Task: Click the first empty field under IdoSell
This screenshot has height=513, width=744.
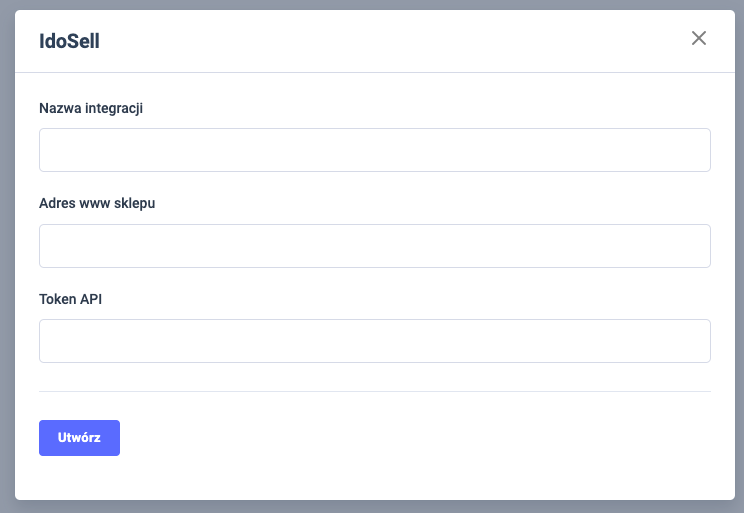Action: point(374,150)
